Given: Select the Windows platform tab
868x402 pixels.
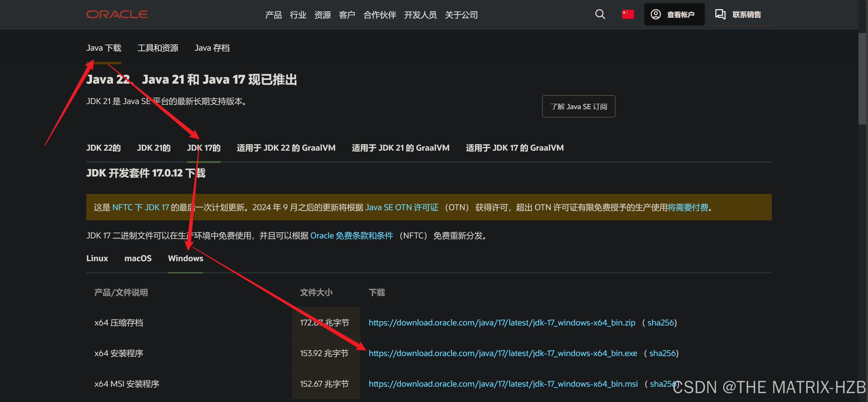Looking at the screenshot, I should 186,258.
